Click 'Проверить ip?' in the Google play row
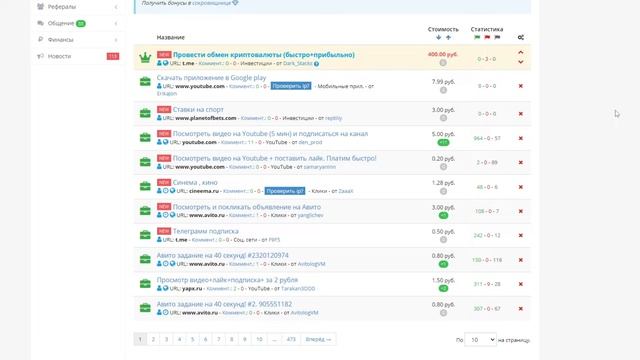The image size is (640, 360). pos(291,86)
